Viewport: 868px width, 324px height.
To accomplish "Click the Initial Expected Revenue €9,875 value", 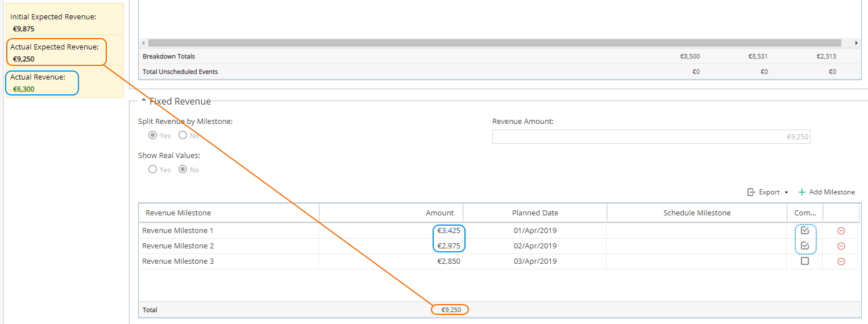I will 24,28.
